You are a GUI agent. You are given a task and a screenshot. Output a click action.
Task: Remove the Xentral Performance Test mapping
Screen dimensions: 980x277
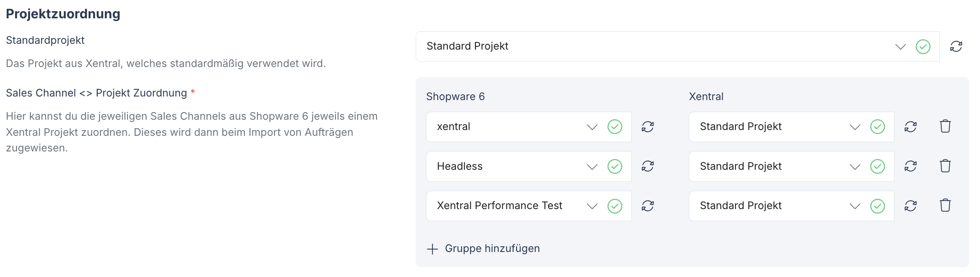pos(945,206)
